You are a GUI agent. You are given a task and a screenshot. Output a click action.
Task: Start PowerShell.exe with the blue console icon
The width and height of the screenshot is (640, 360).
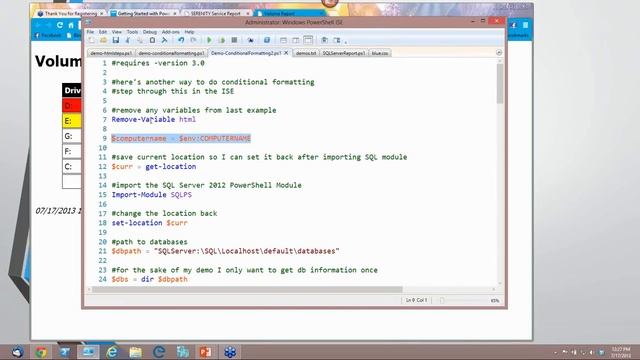[267, 40]
